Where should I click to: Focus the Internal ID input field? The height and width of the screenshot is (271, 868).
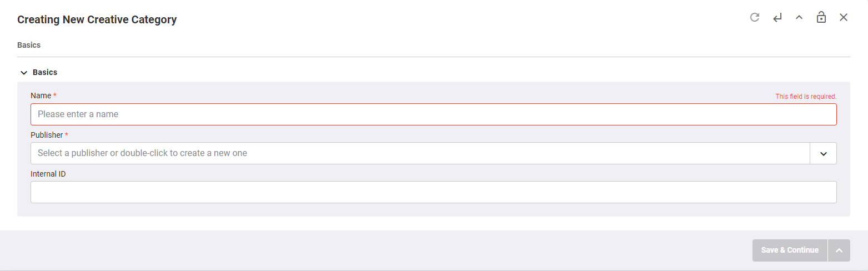[433, 192]
